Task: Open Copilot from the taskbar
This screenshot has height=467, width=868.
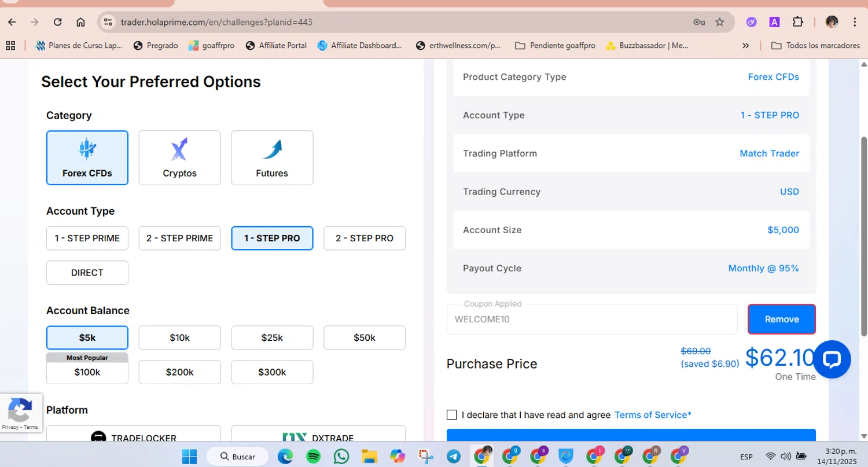Action: pyautogui.click(x=398, y=457)
